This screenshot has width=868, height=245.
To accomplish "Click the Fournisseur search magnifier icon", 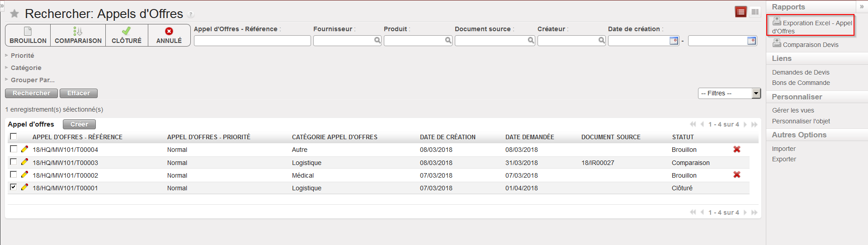I will (x=377, y=41).
